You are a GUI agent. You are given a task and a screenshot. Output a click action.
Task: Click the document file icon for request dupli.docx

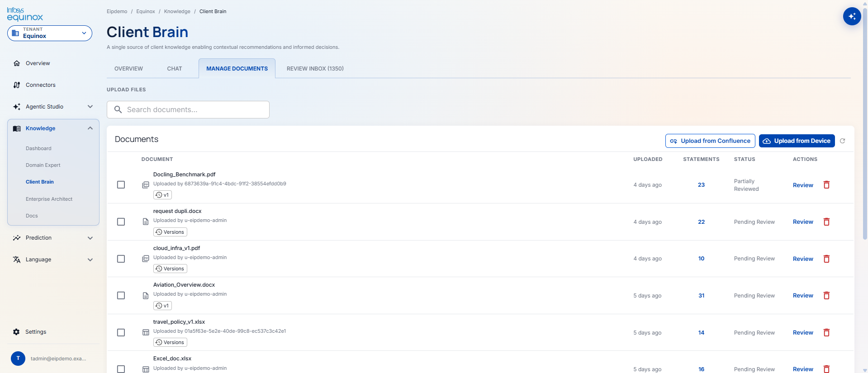coord(146,222)
